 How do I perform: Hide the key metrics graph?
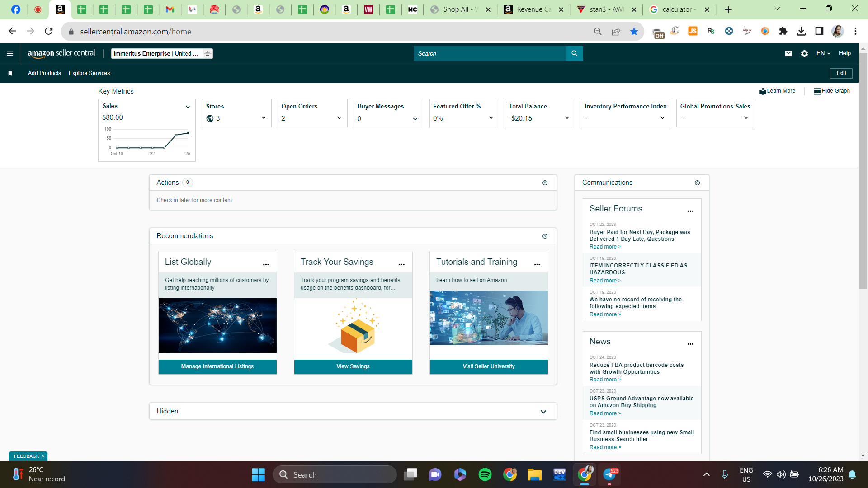coord(832,91)
